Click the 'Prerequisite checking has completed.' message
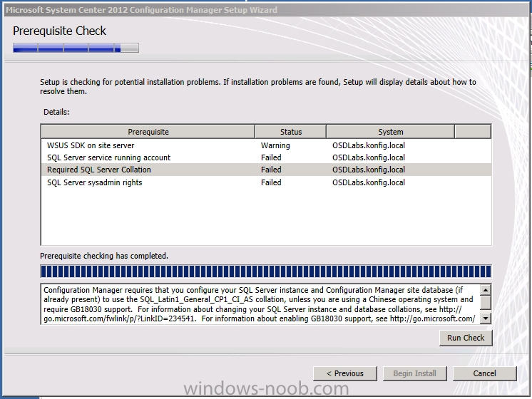This screenshot has height=399, width=532. (104, 256)
